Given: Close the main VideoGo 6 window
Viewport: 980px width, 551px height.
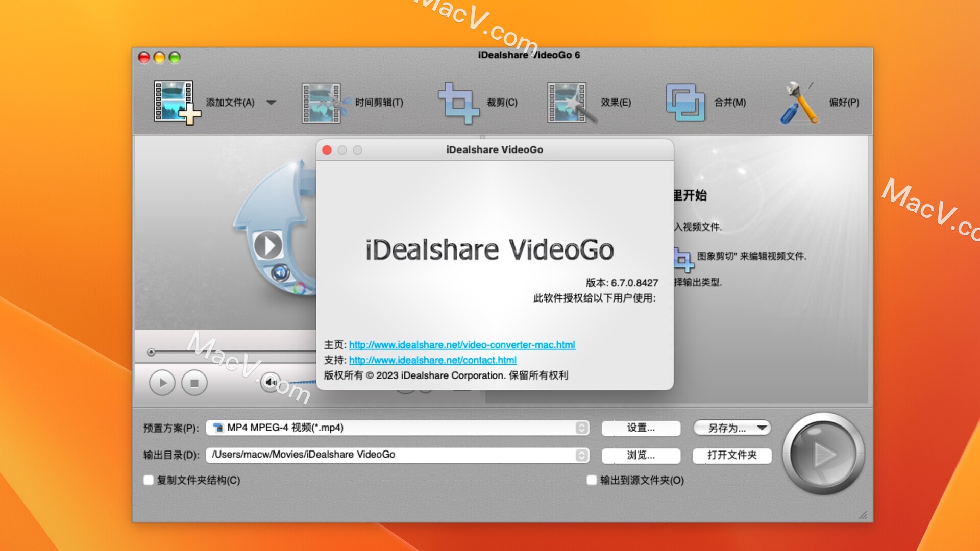Looking at the screenshot, I should click(144, 58).
